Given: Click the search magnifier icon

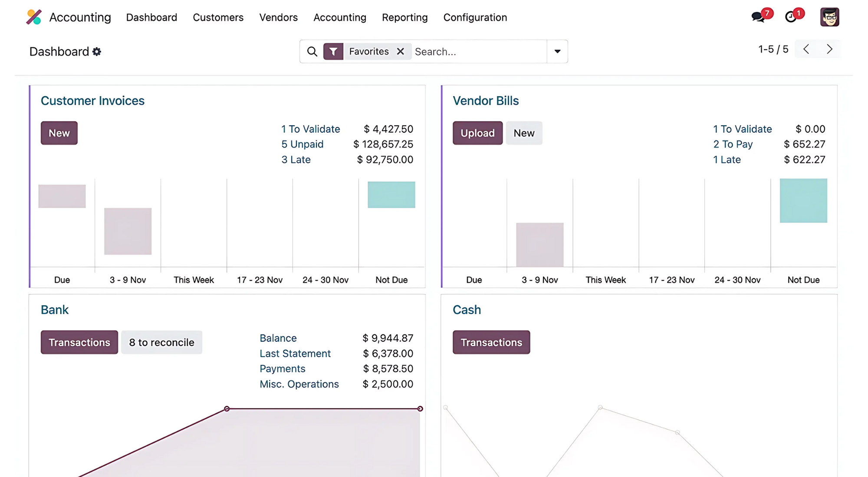Looking at the screenshot, I should (312, 52).
